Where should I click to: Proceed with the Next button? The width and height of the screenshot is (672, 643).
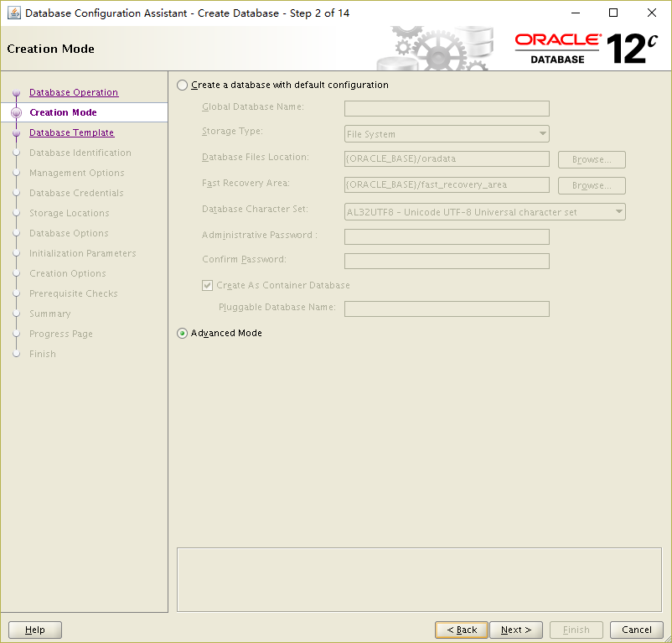516,630
